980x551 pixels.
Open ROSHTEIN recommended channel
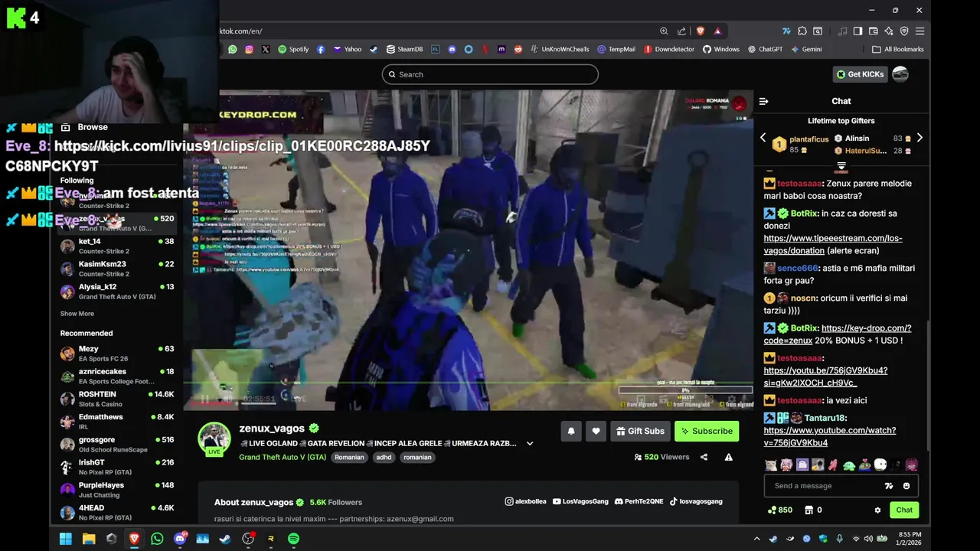tap(117, 399)
